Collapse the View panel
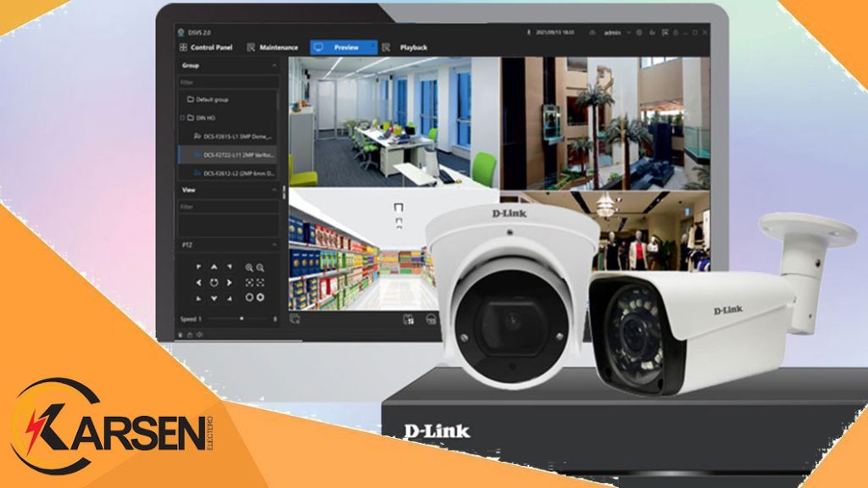Screen dimensions: 868x488 [274, 191]
